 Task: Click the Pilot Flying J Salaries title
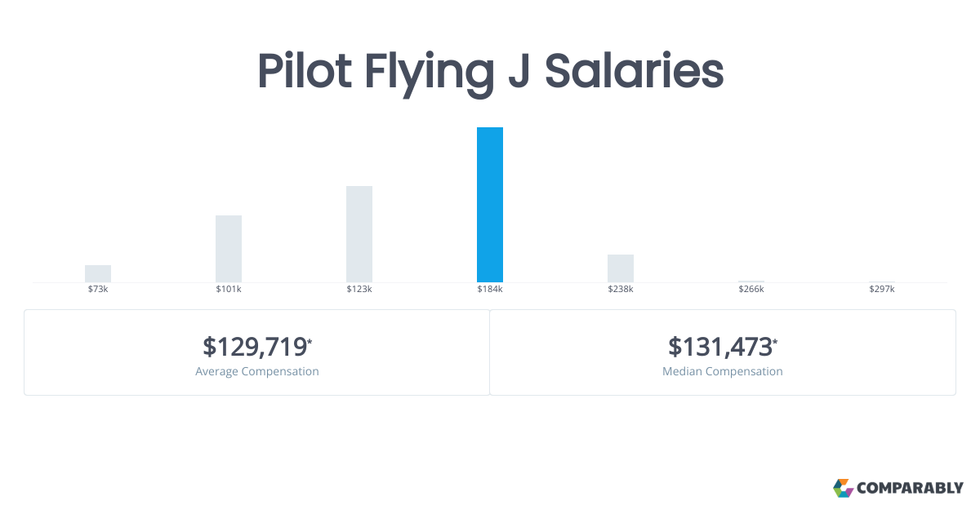pos(490,72)
